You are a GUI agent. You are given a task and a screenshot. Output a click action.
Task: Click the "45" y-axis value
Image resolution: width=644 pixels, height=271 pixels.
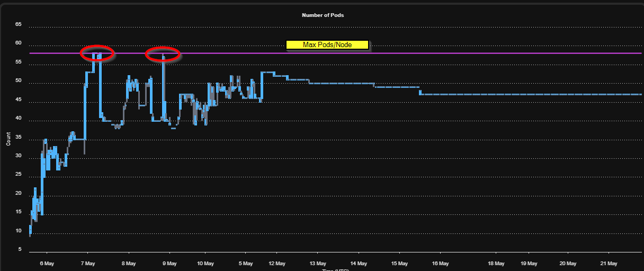tap(19, 100)
